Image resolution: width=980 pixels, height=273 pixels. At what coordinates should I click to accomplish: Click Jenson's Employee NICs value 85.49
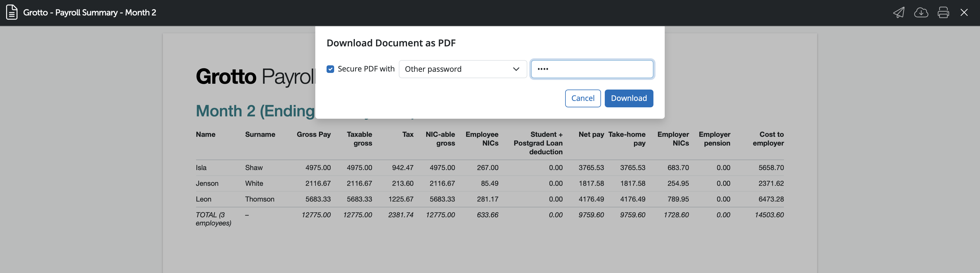(489, 183)
